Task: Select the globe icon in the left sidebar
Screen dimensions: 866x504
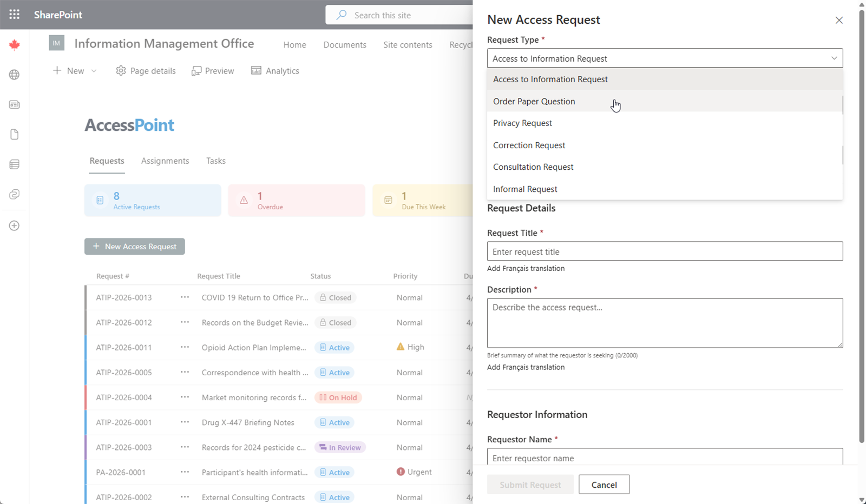Action: [14, 75]
